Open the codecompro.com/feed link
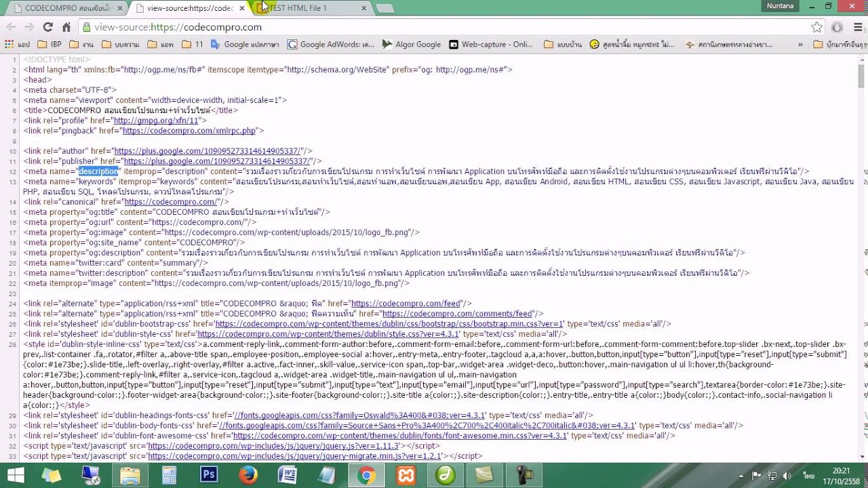Viewport: 868px width, 488px height. pos(406,304)
